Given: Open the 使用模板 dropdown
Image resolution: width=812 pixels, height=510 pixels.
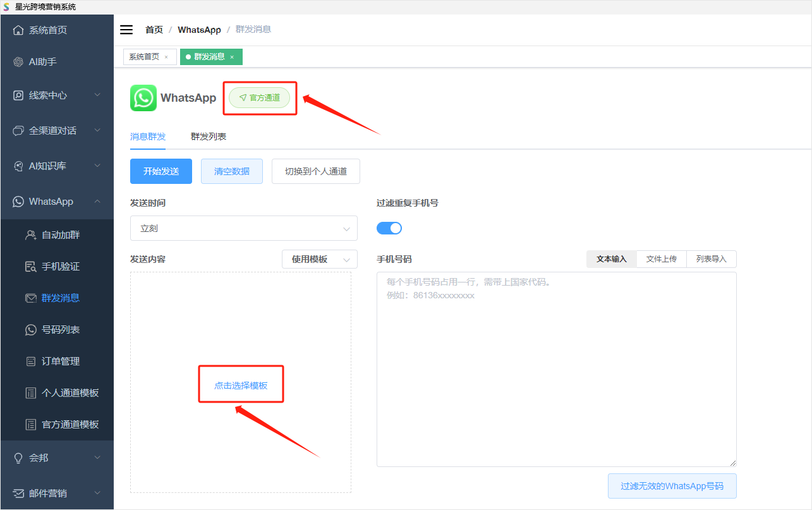Looking at the screenshot, I should click(x=320, y=259).
